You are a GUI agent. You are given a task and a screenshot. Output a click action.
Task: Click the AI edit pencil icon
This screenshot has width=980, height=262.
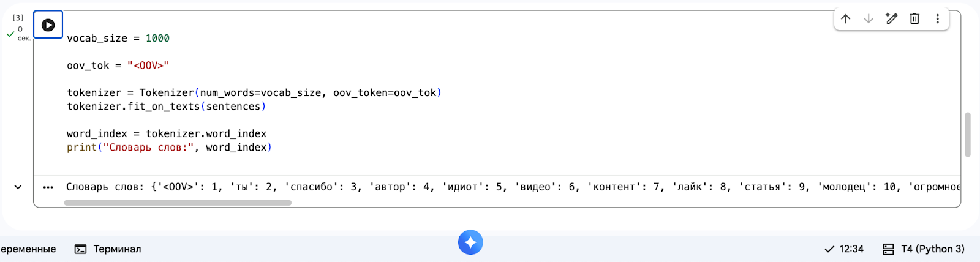pos(891,19)
